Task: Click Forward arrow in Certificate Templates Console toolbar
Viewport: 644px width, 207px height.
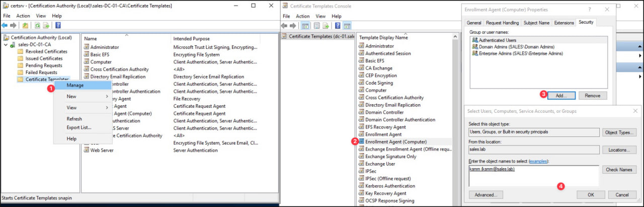Action: (293, 25)
